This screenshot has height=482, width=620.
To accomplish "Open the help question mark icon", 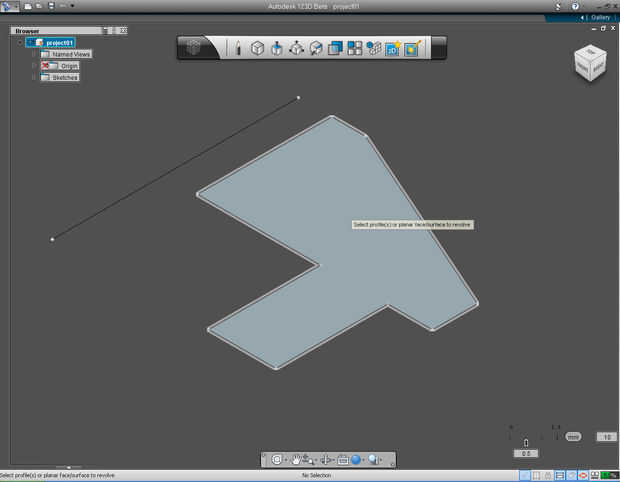I will [575, 6].
